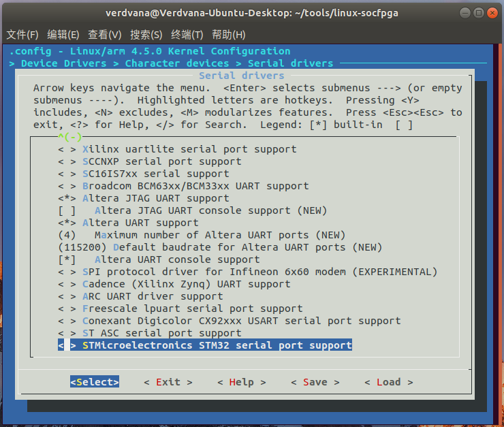Screen dimensions: 504x427
Task: Click Character devices in the breadcrumb path
Action: pos(177,63)
